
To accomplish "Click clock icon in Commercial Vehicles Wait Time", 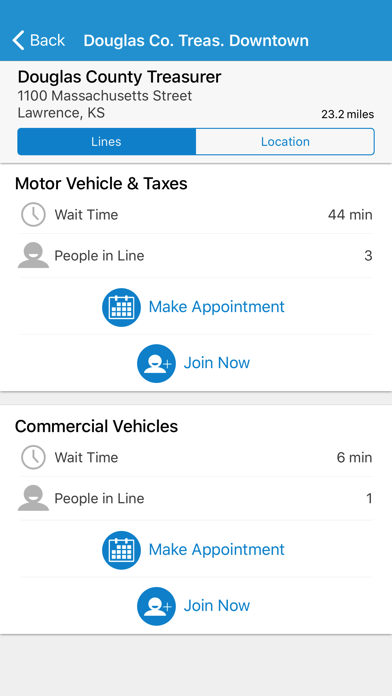I will pos(33,458).
